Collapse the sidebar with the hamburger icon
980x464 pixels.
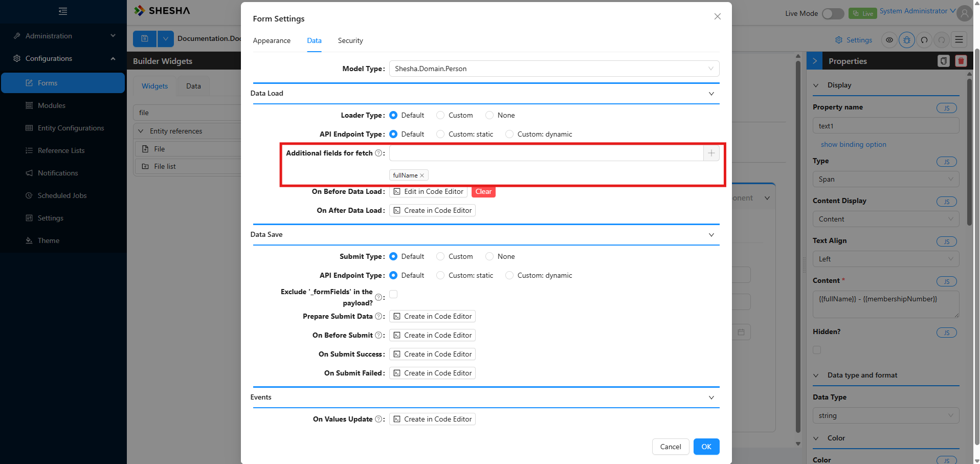click(63, 11)
